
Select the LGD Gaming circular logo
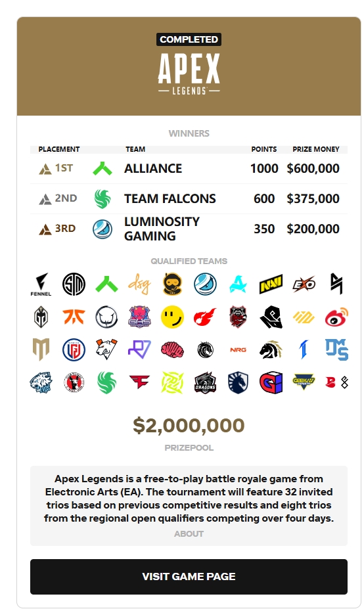[x=74, y=350]
